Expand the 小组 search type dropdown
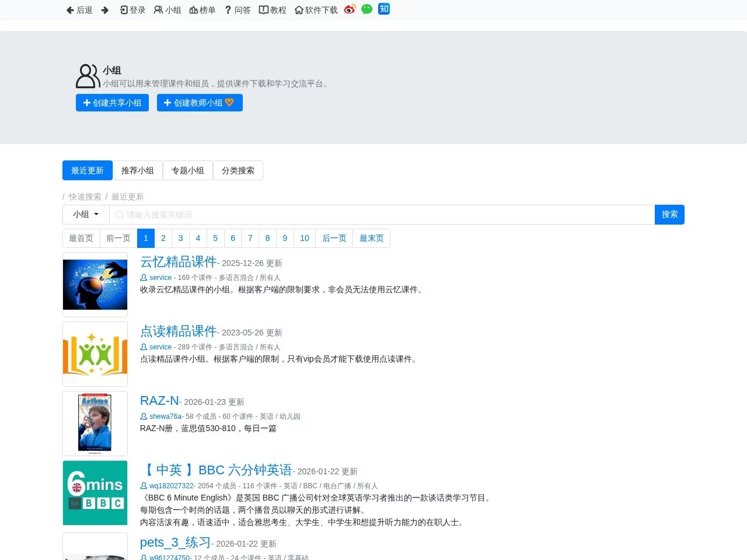This screenshot has width=747, height=560. pyautogui.click(x=86, y=215)
